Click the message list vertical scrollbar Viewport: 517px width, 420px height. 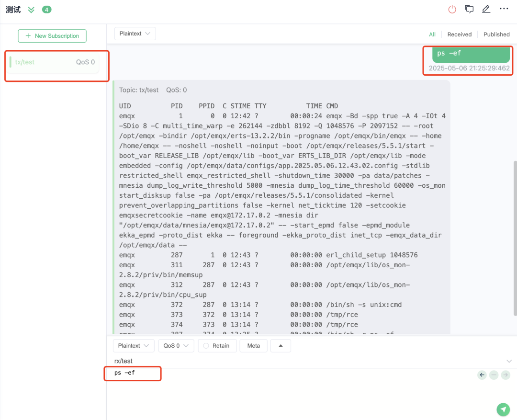click(x=515, y=238)
